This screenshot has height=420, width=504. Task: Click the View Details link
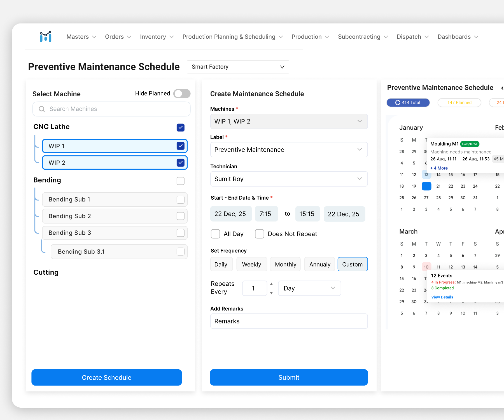[x=442, y=297]
